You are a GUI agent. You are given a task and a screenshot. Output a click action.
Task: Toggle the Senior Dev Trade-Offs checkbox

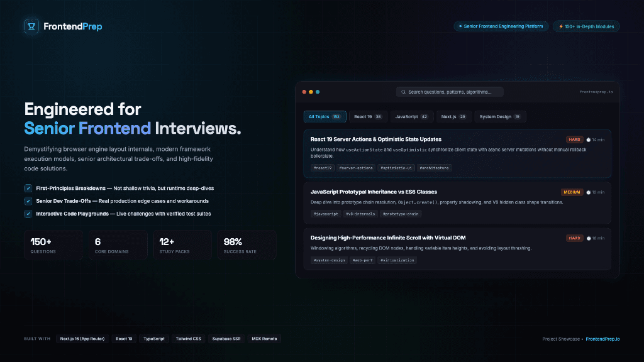(28, 201)
